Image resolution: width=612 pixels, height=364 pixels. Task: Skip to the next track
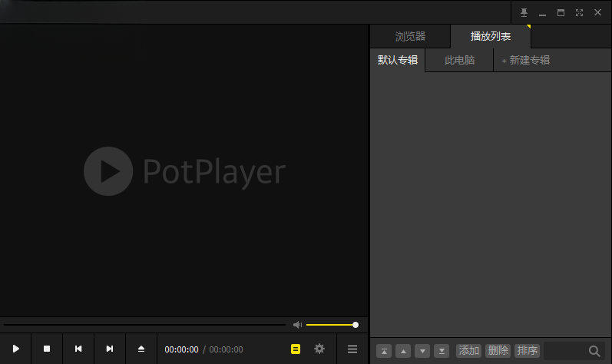(110, 349)
